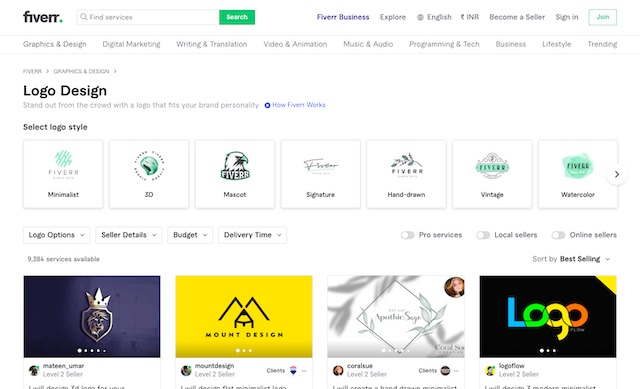Click the How Fiverr Works play icon
Image resolution: width=640 pixels, height=389 pixels.
267,105
